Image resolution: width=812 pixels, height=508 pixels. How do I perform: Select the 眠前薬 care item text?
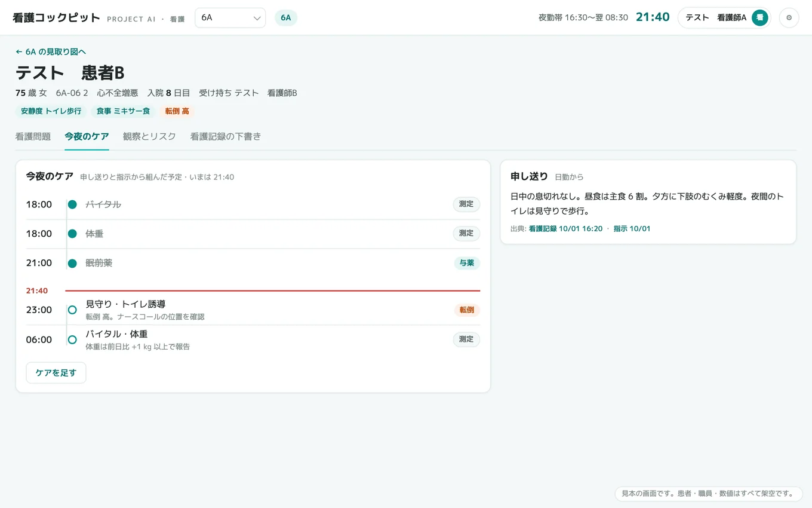click(x=99, y=263)
